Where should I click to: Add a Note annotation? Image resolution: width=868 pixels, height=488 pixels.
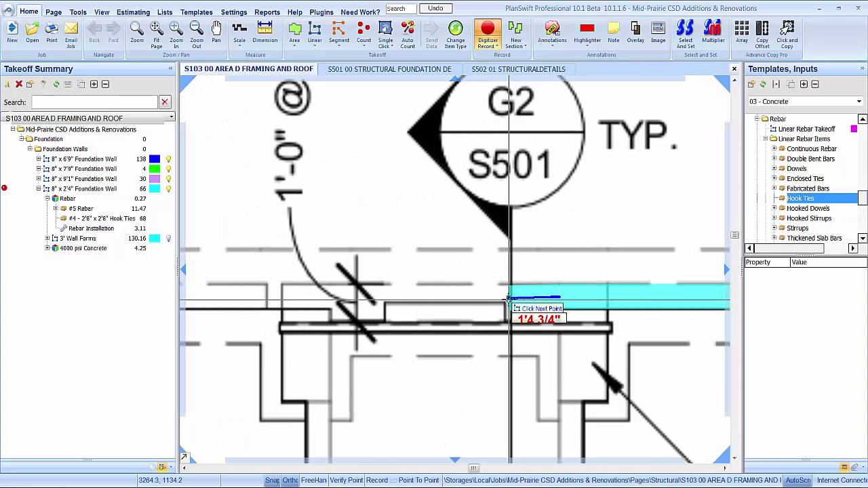(x=614, y=32)
